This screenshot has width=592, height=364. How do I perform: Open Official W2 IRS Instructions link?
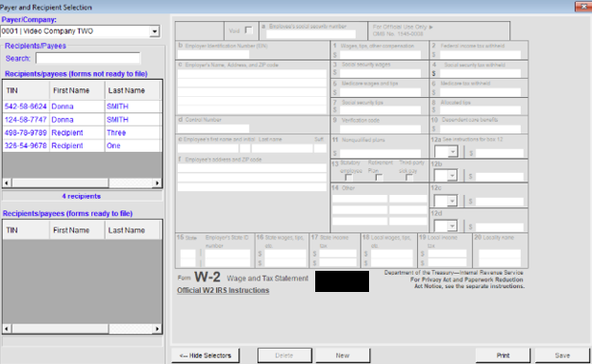223,290
